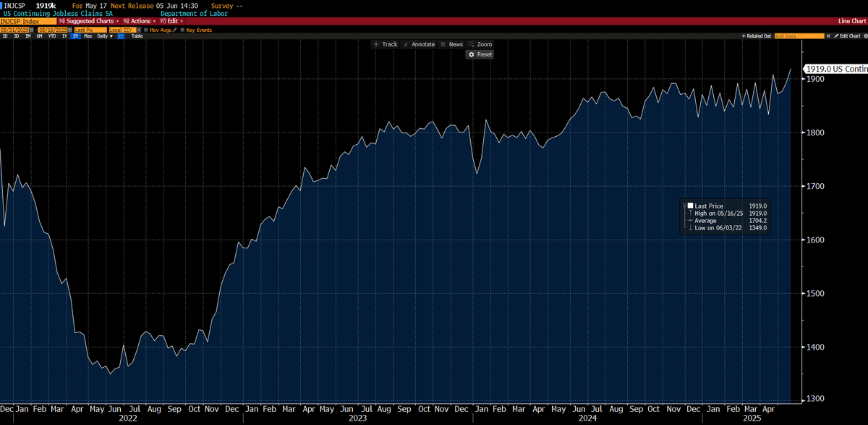Edit the end date 05/16/2025 field
This screenshot has width=868, height=425.
[x=53, y=30]
